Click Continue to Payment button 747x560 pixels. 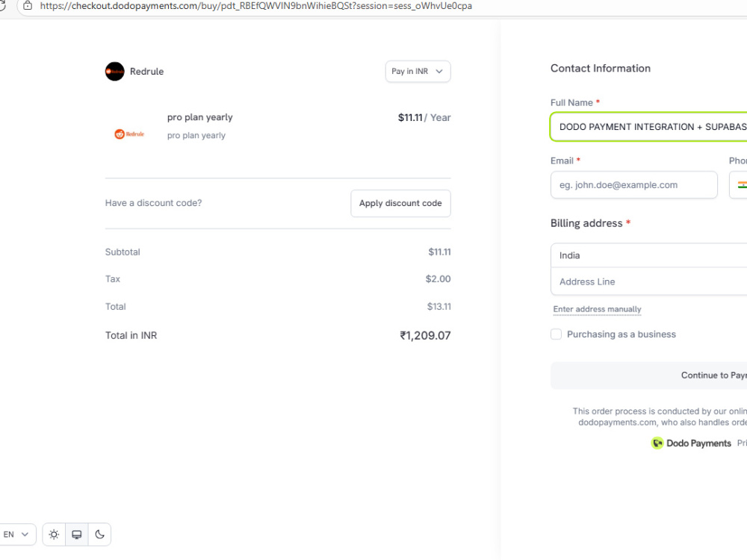(x=649, y=376)
